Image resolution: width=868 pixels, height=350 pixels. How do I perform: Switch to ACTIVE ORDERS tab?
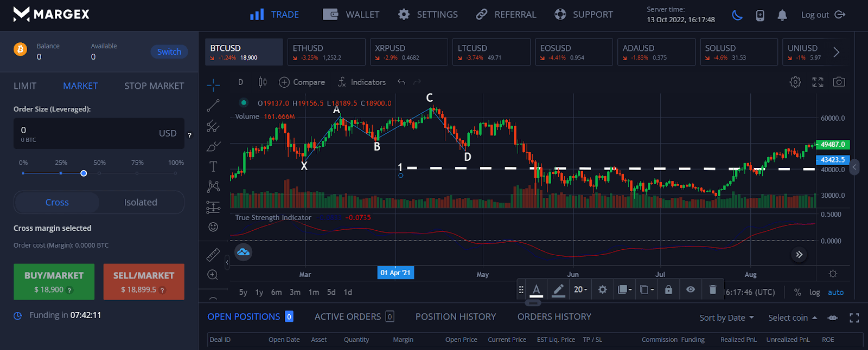[x=354, y=316]
